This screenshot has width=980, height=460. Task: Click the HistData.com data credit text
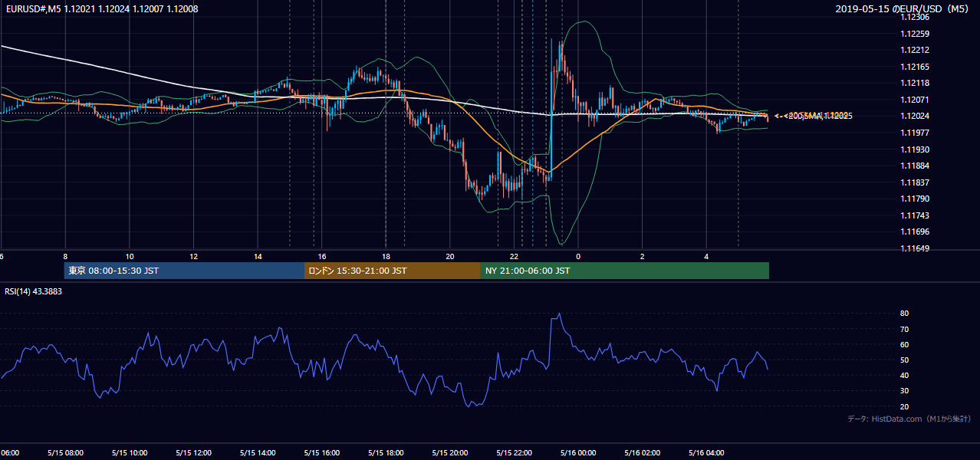[x=909, y=419]
